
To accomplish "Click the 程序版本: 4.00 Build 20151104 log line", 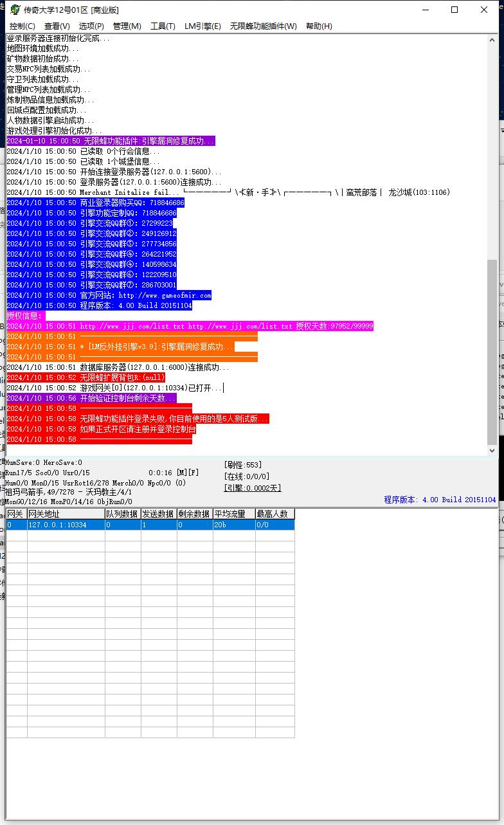I will [99, 305].
